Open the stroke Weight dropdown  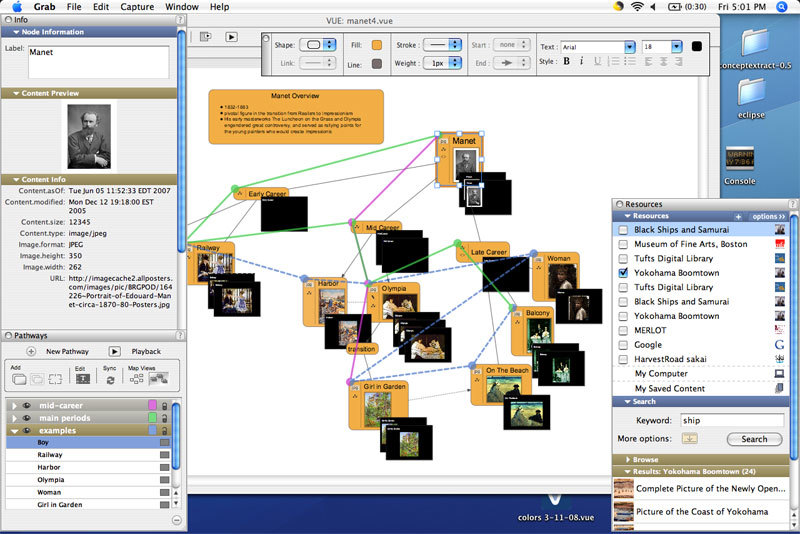442,63
